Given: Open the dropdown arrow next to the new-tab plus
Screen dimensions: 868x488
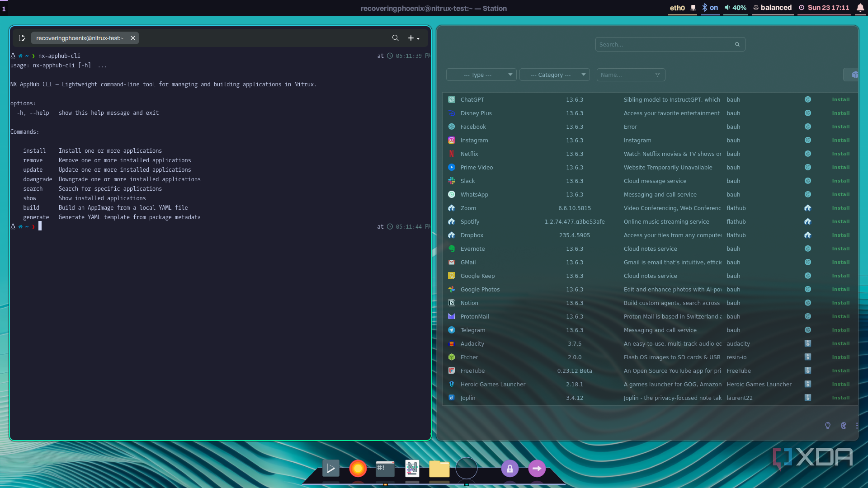Looking at the screenshot, I should [419, 39].
